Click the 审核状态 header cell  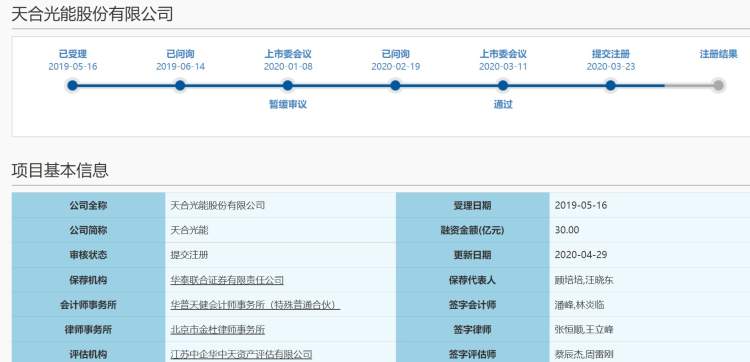click(x=88, y=255)
